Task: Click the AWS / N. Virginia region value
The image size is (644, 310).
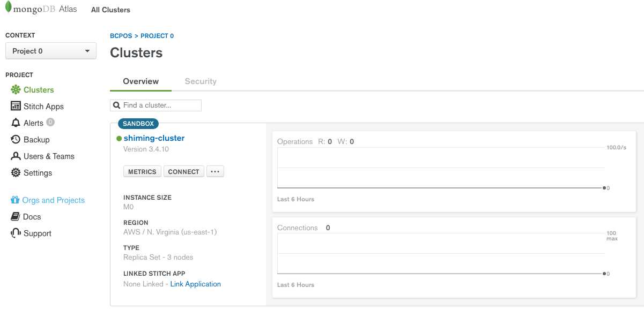Action: 170,232
